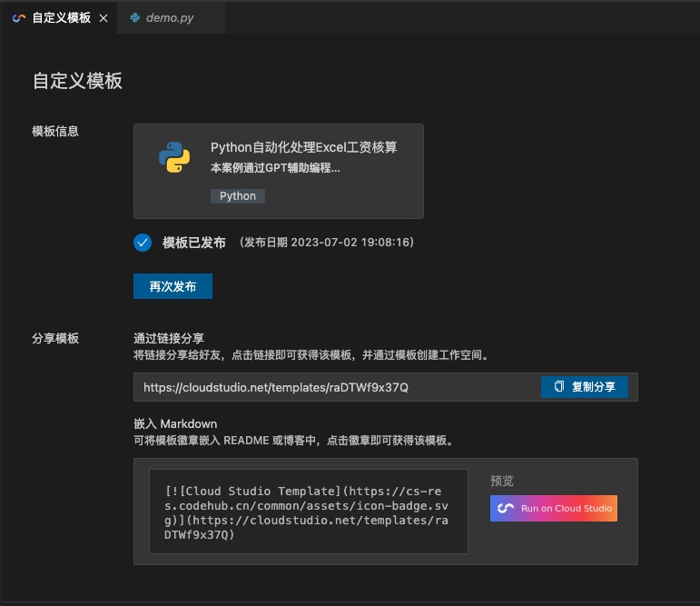
Task: Click the 模板信息 section label
Action: [55, 132]
